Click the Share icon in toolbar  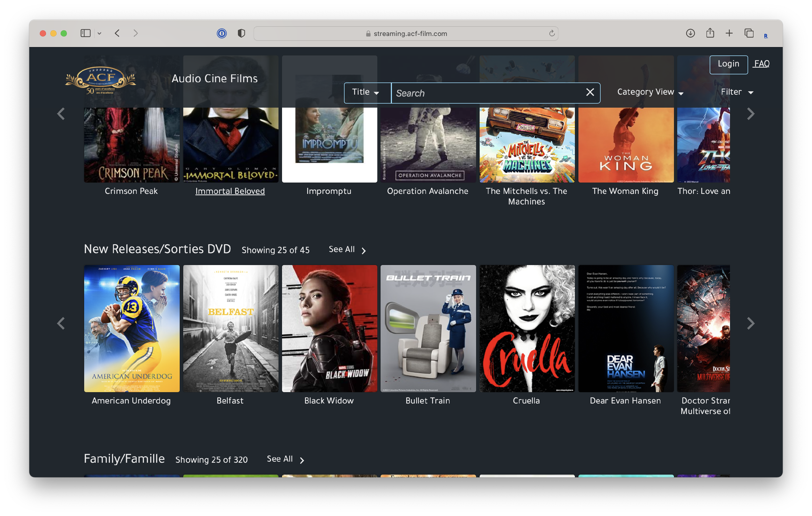point(710,33)
